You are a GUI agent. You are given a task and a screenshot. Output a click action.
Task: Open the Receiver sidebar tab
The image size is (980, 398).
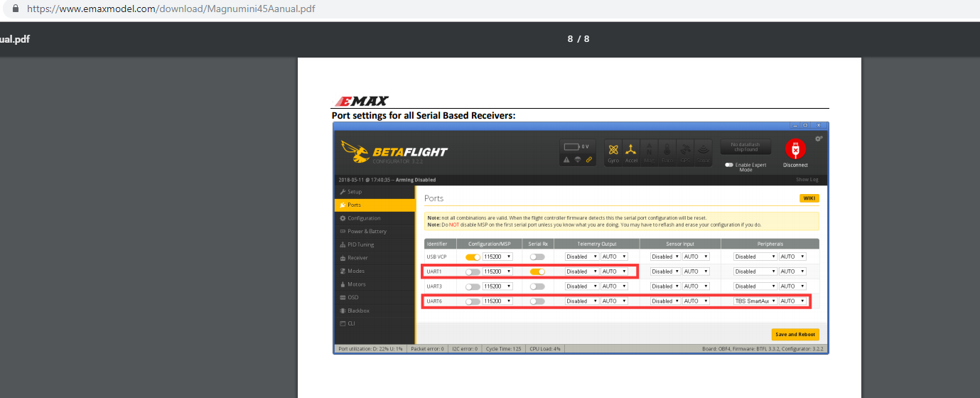[x=375, y=258]
